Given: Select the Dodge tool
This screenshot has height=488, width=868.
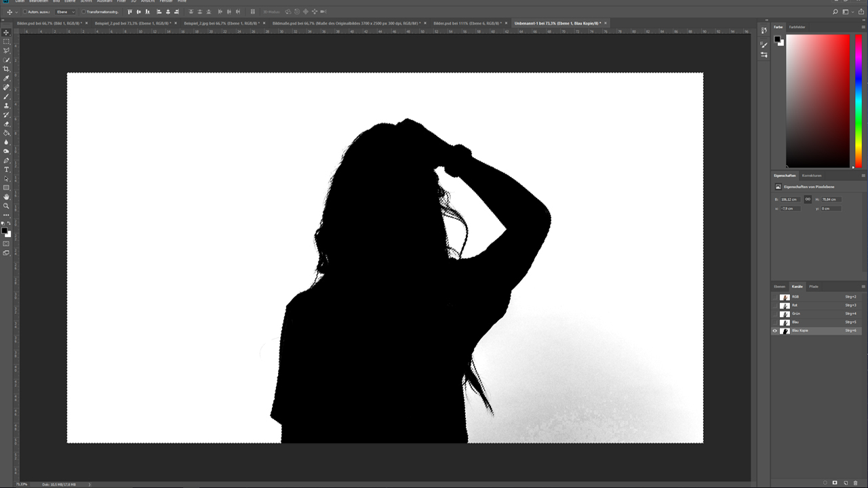Looking at the screenshot, I should (7, 151).
